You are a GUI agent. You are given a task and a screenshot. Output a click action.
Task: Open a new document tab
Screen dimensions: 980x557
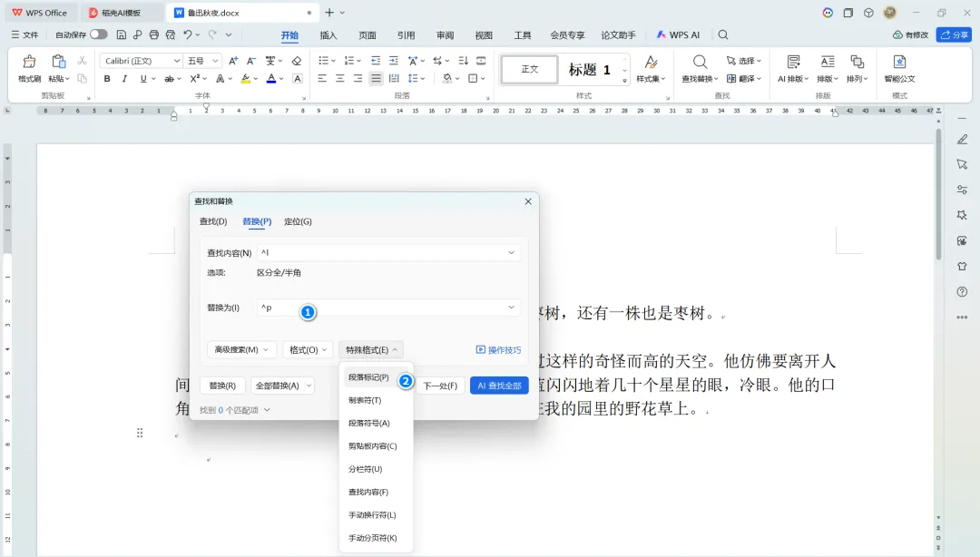tap(329, 13)
